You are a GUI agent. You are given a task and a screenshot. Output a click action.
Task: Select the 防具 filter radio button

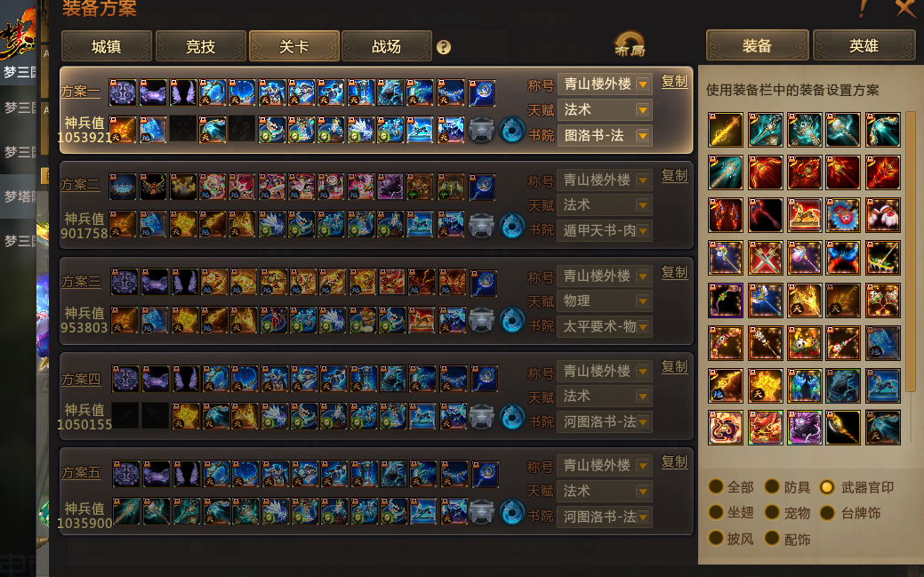pos(772,487)
